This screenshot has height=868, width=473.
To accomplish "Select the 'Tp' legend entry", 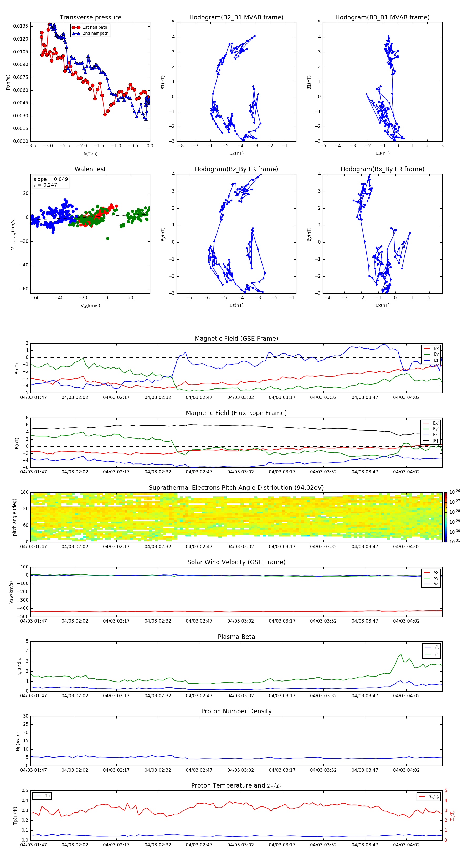I will pos(42,796).
